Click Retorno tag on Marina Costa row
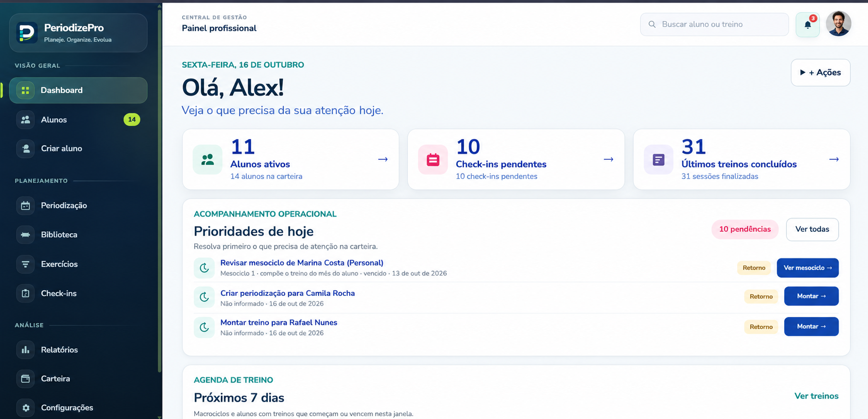 pyautogui.click(x=754, y=268)
